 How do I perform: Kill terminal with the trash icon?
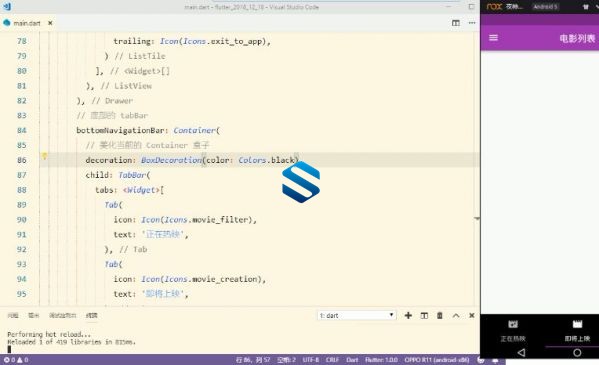pyautogui.click(x=440, y=315)
